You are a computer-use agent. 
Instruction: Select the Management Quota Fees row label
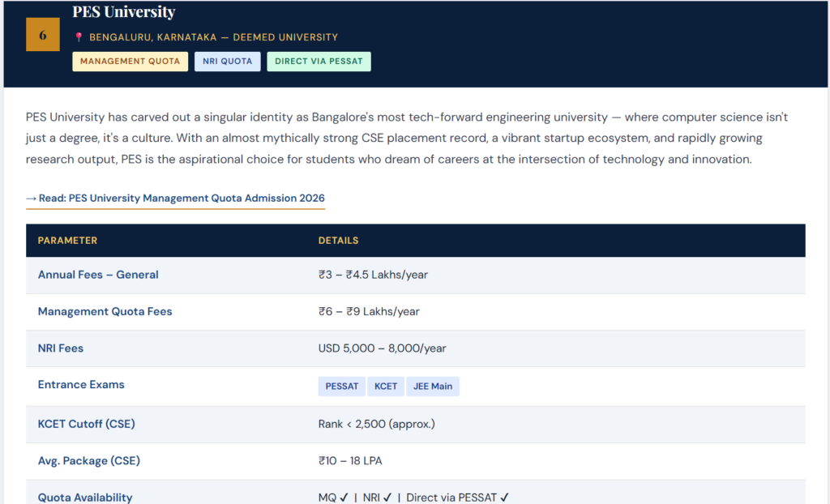tap(105, 311)
